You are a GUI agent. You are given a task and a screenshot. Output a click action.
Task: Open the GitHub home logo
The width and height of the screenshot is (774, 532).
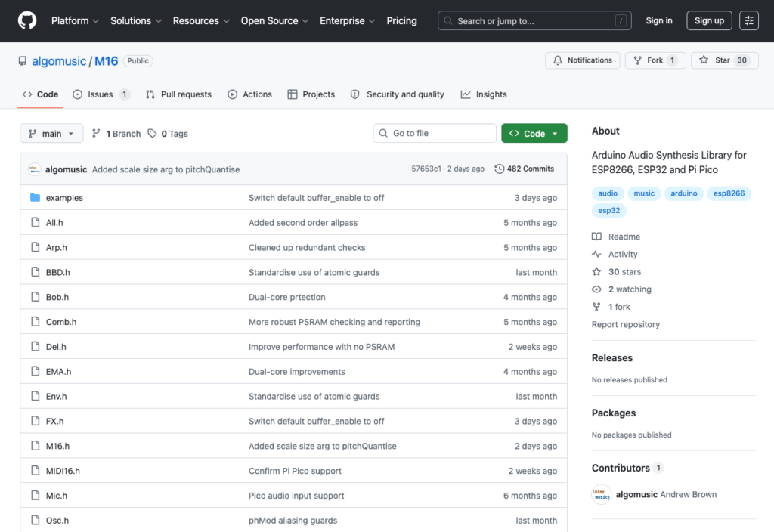(x=27, y=20)
